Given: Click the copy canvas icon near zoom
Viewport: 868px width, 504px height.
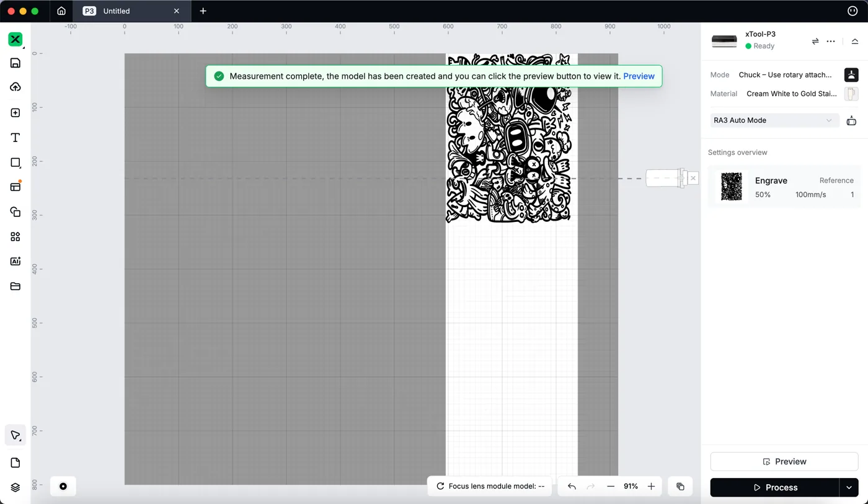Looking at the screenshot, I should pos(680,486).
